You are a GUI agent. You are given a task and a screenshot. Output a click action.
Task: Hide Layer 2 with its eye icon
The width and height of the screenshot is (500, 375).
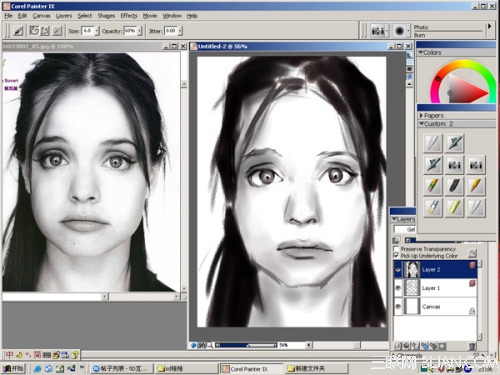pos(398,270)
